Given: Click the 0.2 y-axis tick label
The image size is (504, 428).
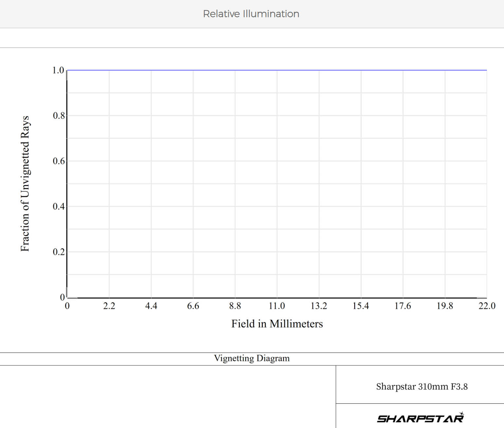Looking at the screenshot, I should click(59, 252).
